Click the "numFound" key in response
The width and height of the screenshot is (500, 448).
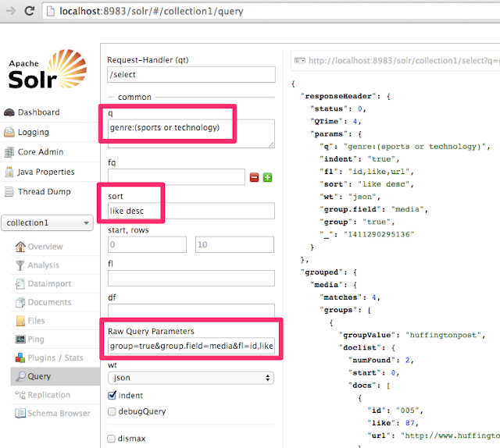(x=372, y=361)
